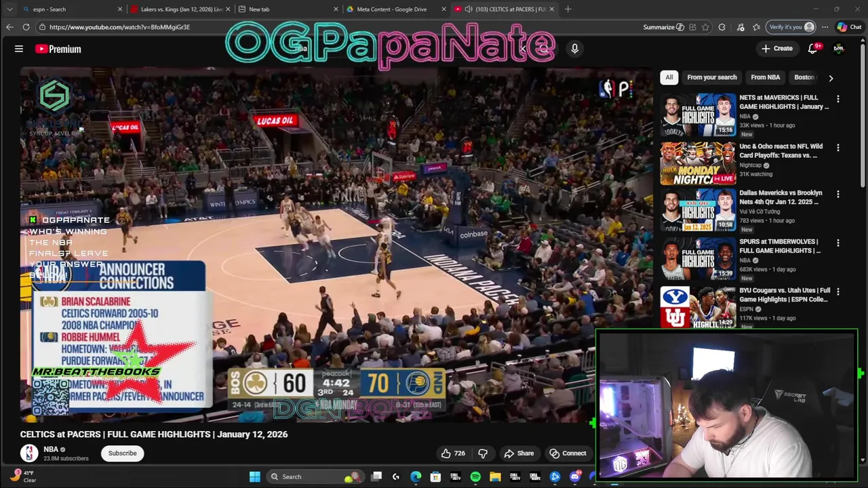Open Task View on taskbar
The image size is (868, 488).
tap(376, 476)
